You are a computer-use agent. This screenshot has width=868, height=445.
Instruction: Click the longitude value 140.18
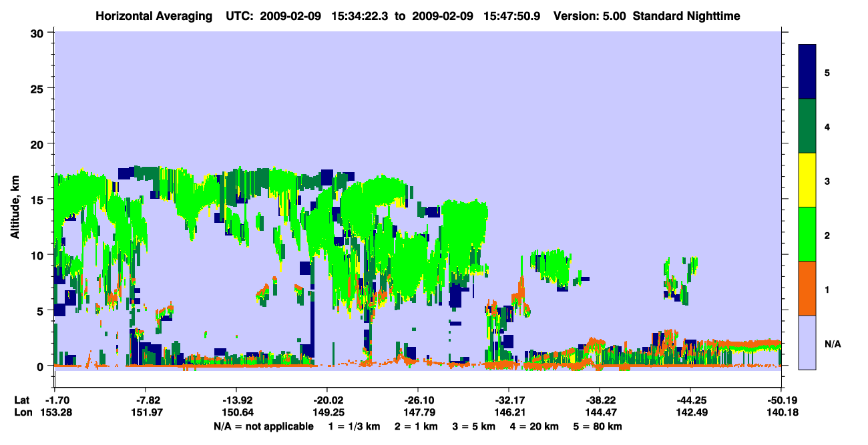coord(781,413)
